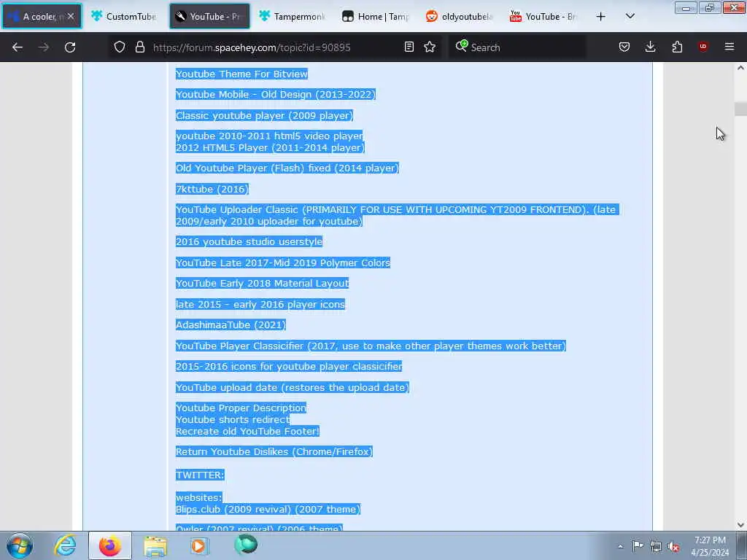The image size is (747, 560).
Task: Open 'Return Youtube Dislikes (Chrome/Firefox)' link
Action: [274, 451]
